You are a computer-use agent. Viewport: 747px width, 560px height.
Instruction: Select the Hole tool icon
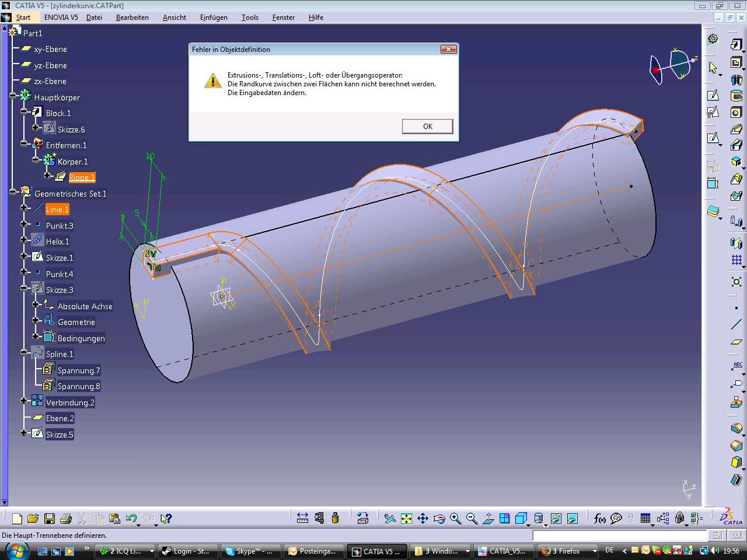[736, 113]
